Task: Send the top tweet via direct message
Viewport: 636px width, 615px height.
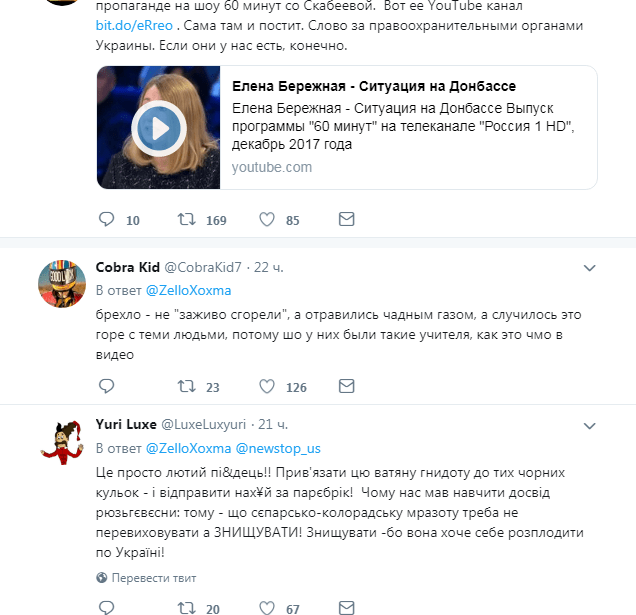Action: 346,220
